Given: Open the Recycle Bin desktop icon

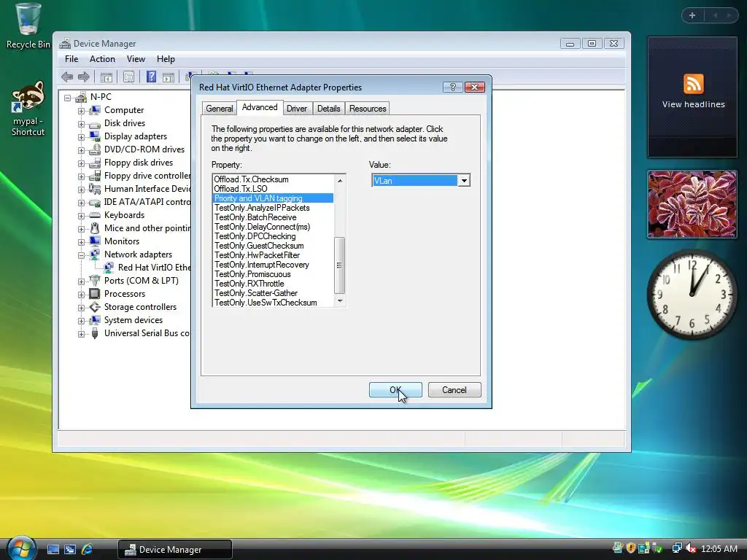Looking at the screenshot, I should point(28,26).
